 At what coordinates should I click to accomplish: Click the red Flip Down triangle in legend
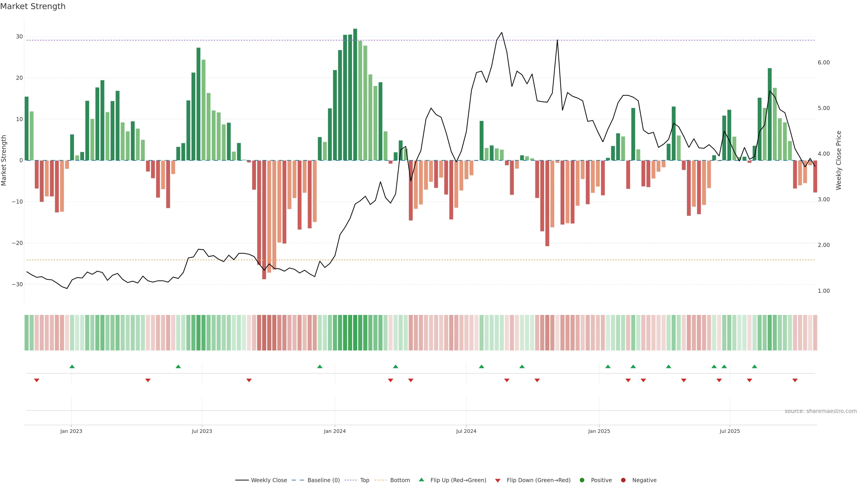pos(498,481)
